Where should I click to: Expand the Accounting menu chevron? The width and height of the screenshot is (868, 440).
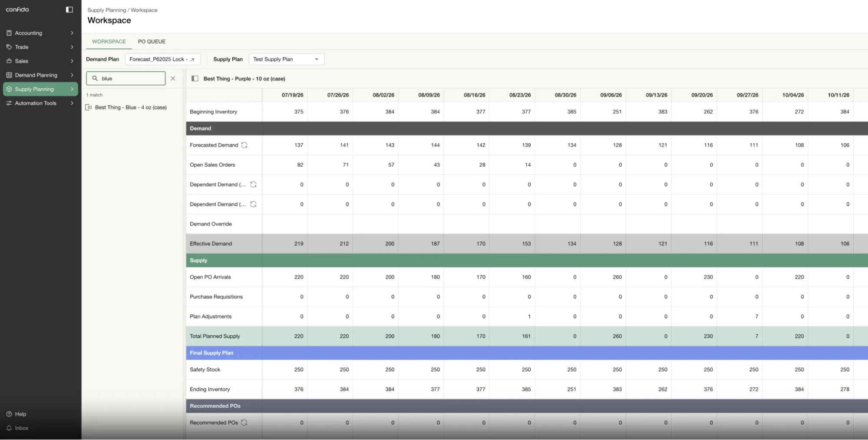(x=72, y=33)
